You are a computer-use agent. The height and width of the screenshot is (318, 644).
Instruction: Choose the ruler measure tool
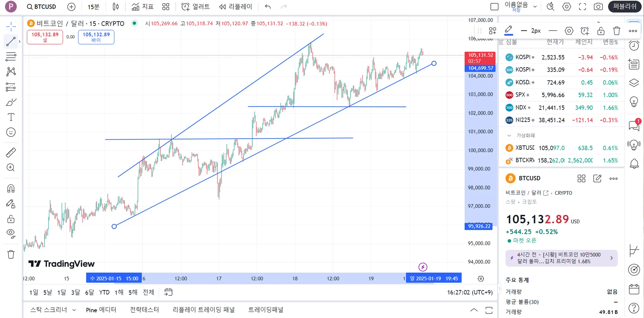pyautogui.click(x=11, y=152)
